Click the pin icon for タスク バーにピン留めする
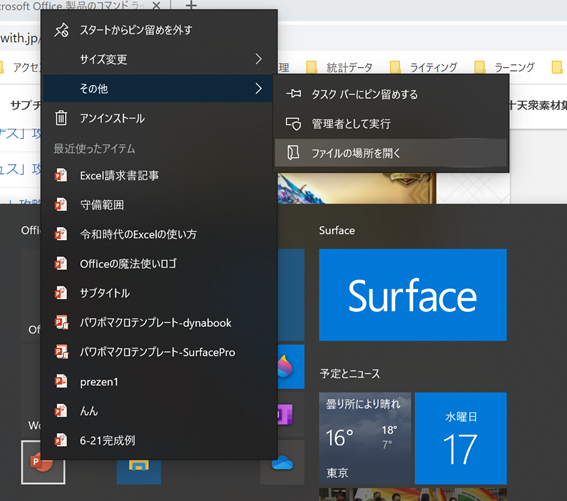 click(293, 94)
